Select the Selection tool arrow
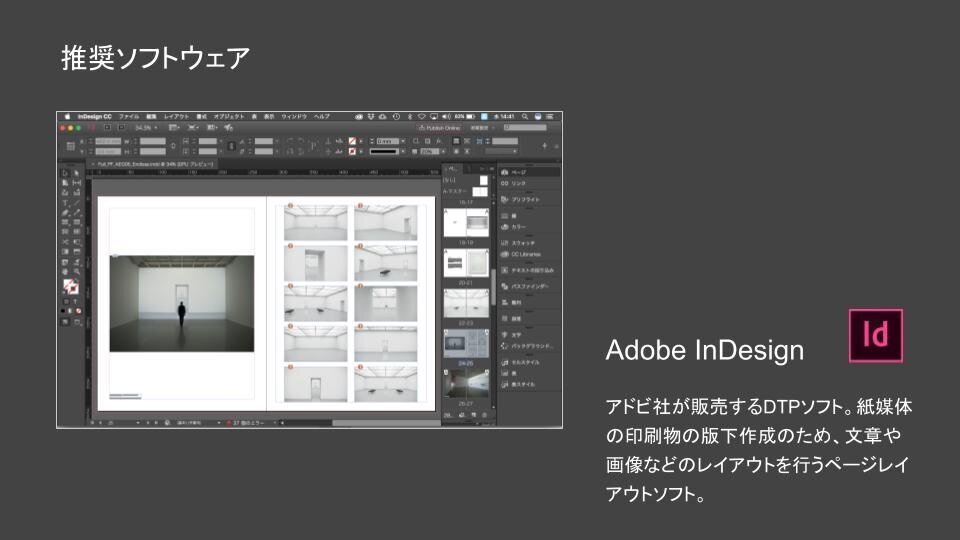 point(65,172)
